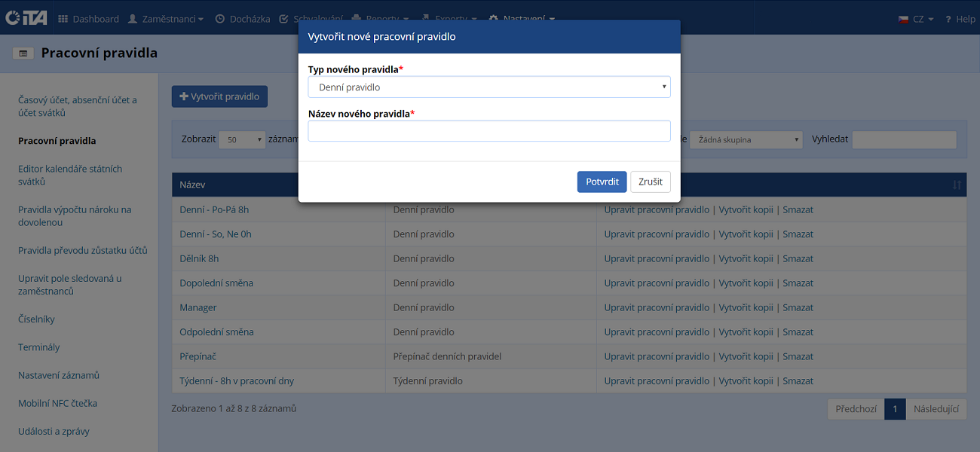Screen dimensions: 980x452
Task: Click the Docházka clock icon
Action: click(x=220, y=19)
